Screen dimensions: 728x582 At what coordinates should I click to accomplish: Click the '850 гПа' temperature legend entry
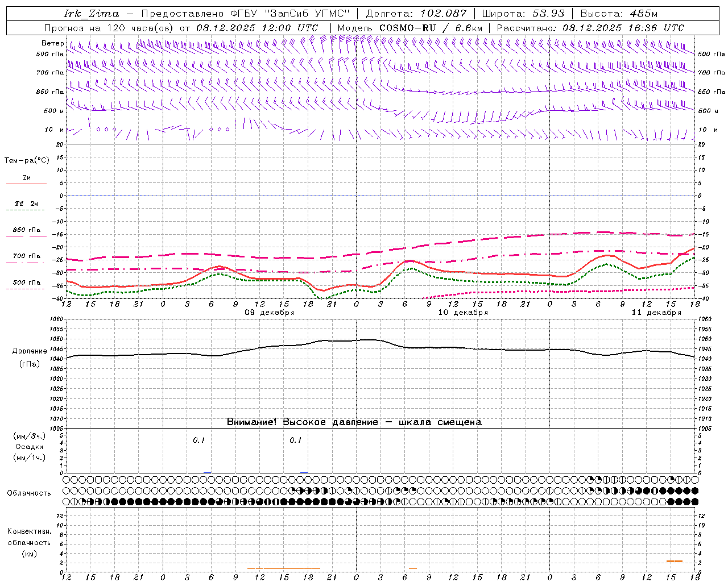click(27, 230)
